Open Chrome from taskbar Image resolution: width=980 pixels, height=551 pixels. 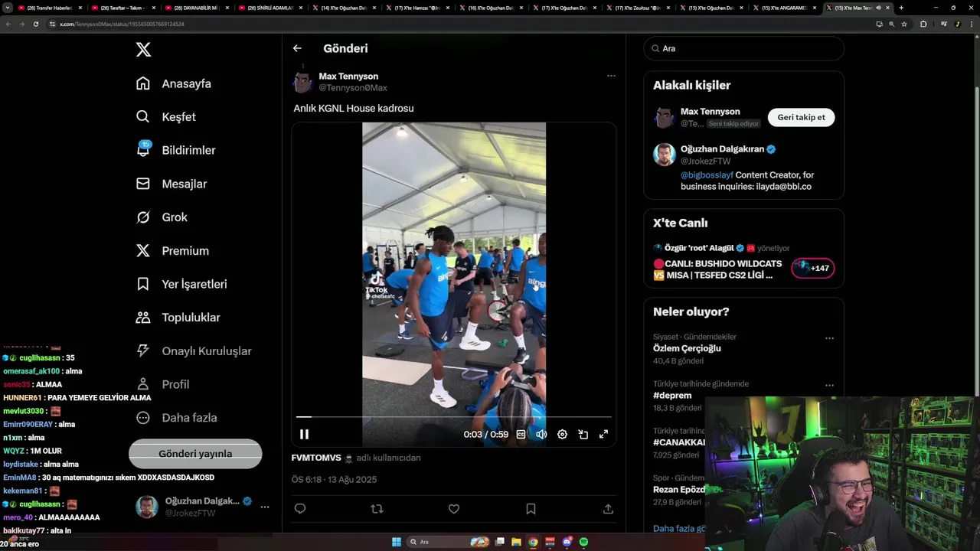click(x=534, y=542)
